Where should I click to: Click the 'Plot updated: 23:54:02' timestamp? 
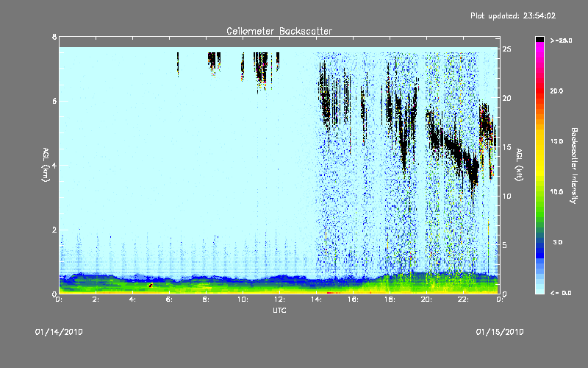(x=513, y=15)
